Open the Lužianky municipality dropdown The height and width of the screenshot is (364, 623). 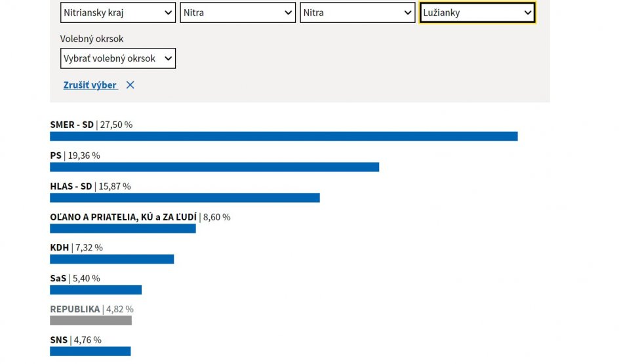(477, 12)
